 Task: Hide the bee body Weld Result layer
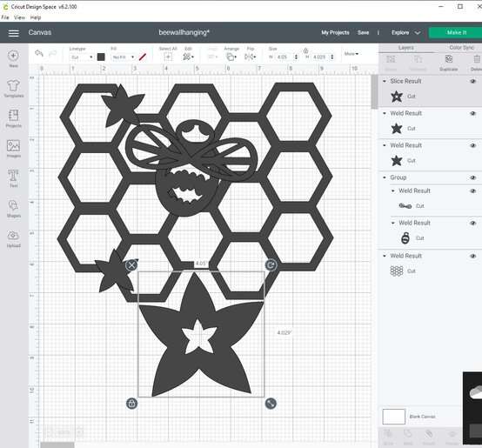pos(473,223)
